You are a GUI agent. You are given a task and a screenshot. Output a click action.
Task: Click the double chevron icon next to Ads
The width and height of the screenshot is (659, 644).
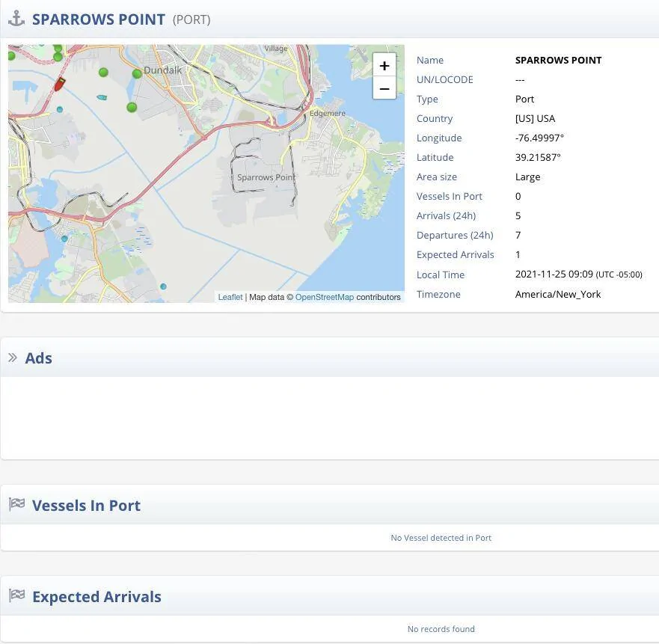coord(13,358)
